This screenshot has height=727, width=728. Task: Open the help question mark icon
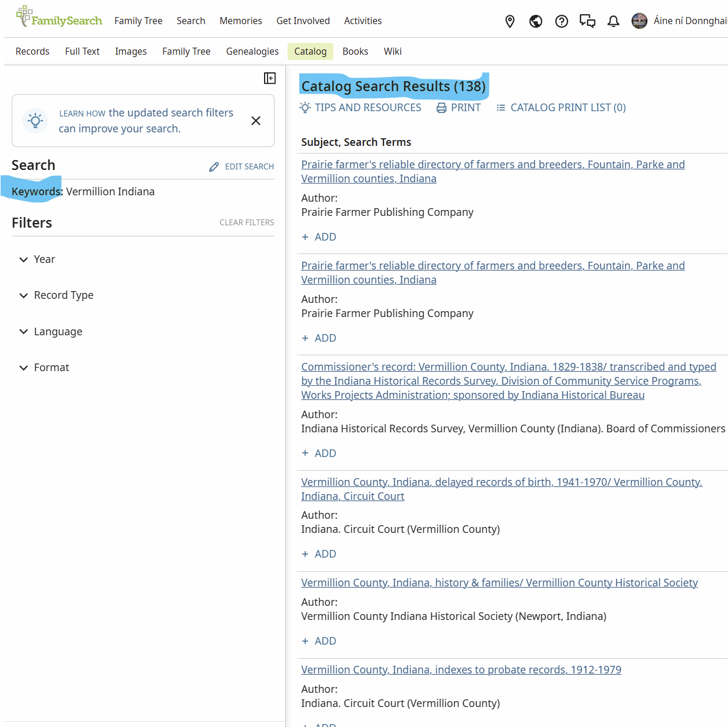(x=562, y=21)
